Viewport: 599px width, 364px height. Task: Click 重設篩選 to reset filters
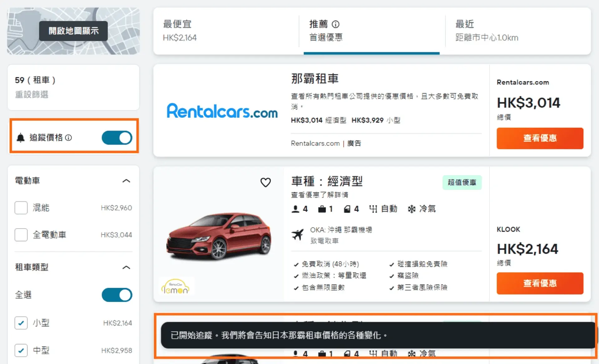click(32, 94)
